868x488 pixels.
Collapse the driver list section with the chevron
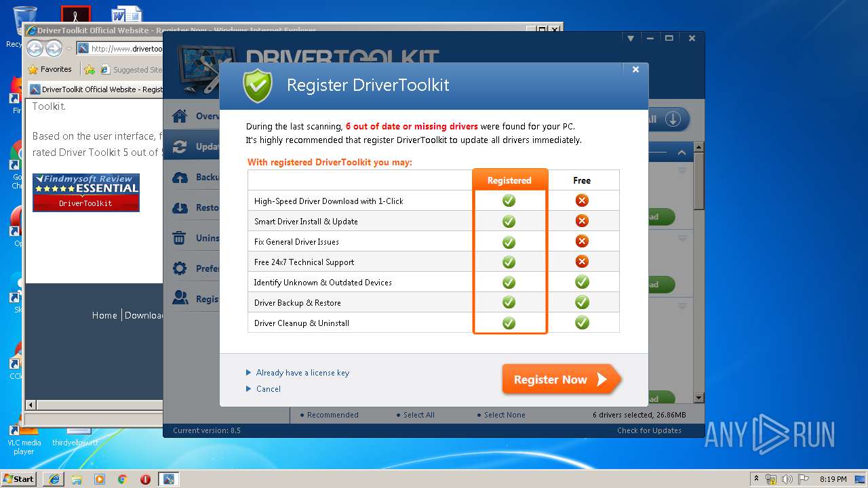pyautogui.click(x=682, y=152)
